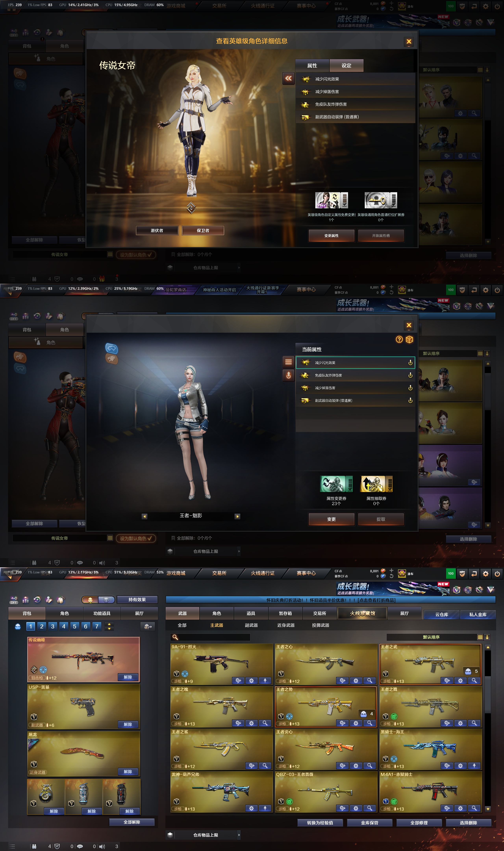
Task: Open the 功能道具 tab
Action: point(102,613)
